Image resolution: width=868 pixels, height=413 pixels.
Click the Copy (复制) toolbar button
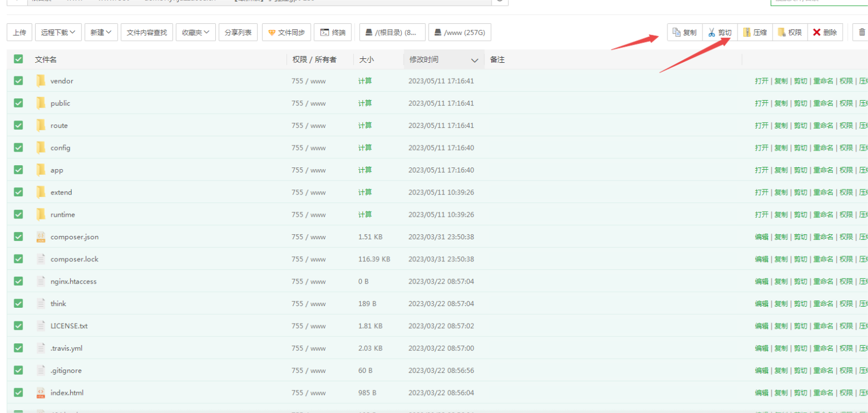click(x=684, y=32)
